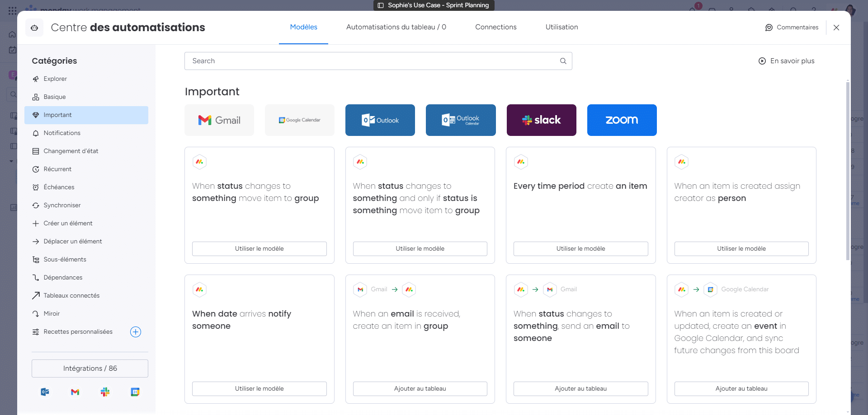868x415 pixels.
Task: Click the search magnifier icon
Action: pos(563,61)
